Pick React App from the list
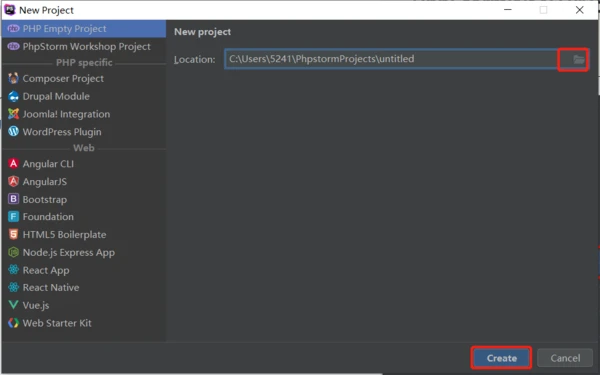Image resolution: width=600 pixels, height=375 pixels. click(84, 270)
